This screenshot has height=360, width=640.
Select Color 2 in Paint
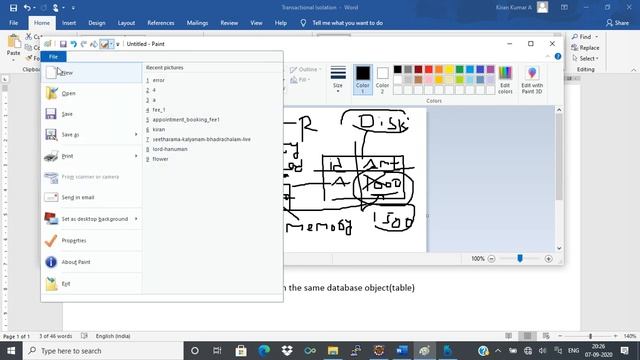pos(382,79)
